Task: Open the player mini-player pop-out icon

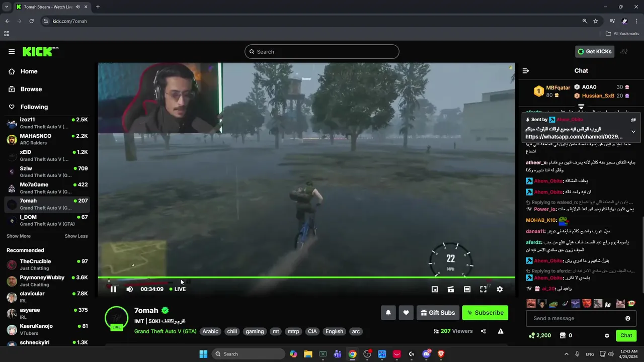Action: [435, 289]
